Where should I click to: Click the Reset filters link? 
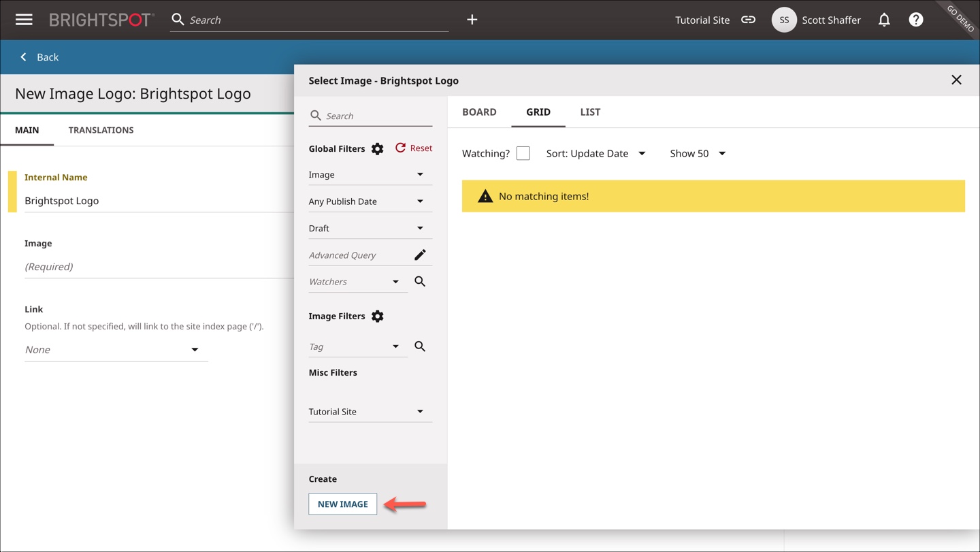421,148
